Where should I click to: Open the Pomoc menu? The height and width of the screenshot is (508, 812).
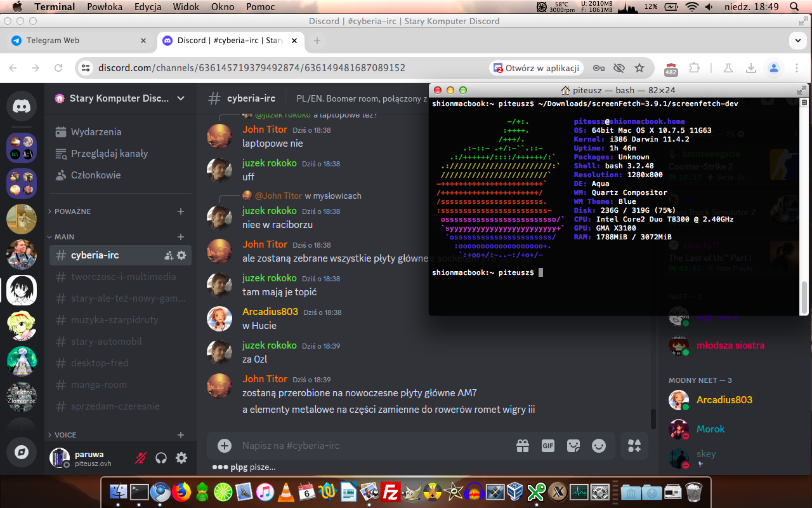point(260,7)
